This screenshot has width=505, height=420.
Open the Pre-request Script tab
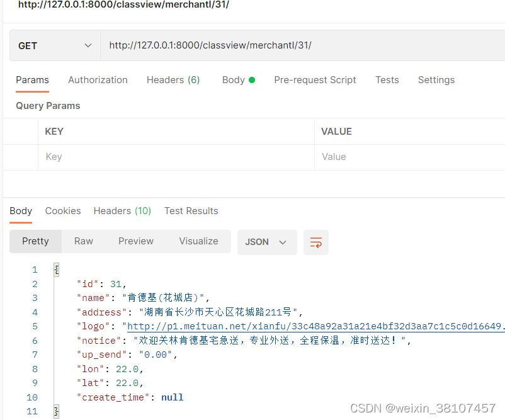315,80
